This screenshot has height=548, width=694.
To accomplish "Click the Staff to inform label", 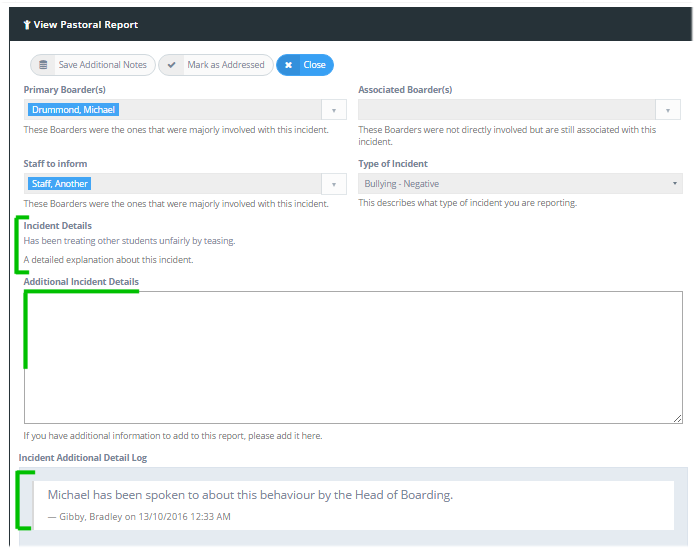I will pyautogui.click(x=55, y=164).
